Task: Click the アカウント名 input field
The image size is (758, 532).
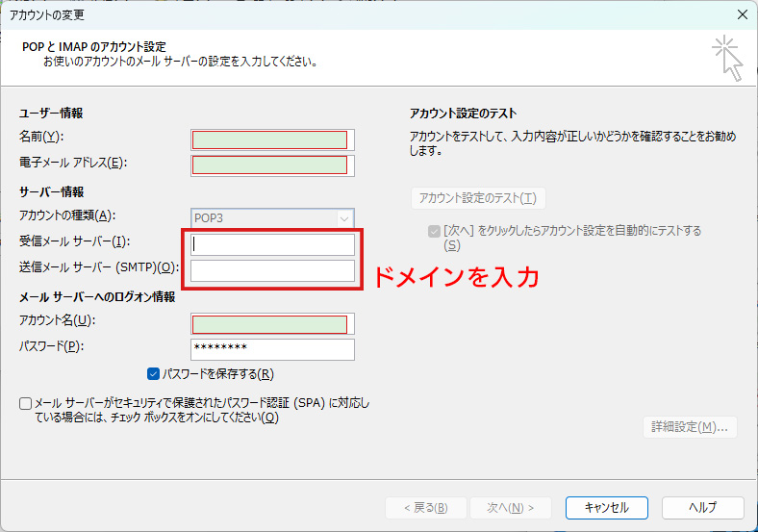Action: coord(272,324)
